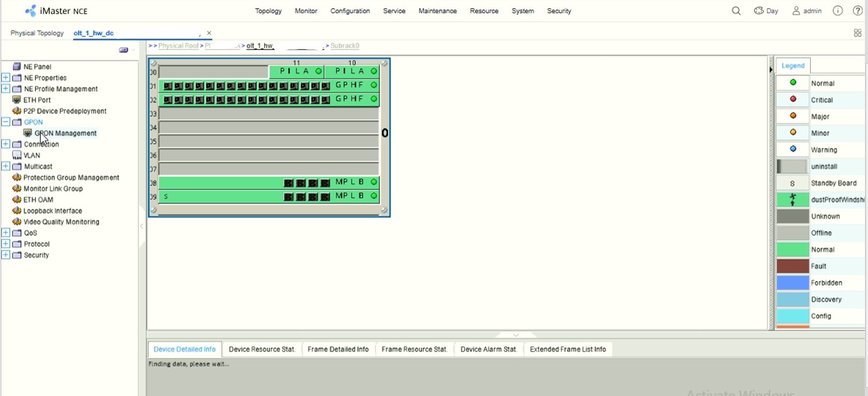This screenshot has height=396, width=868.
Task: Select the Device Resource Stat. tab
Action: (262, 349)
